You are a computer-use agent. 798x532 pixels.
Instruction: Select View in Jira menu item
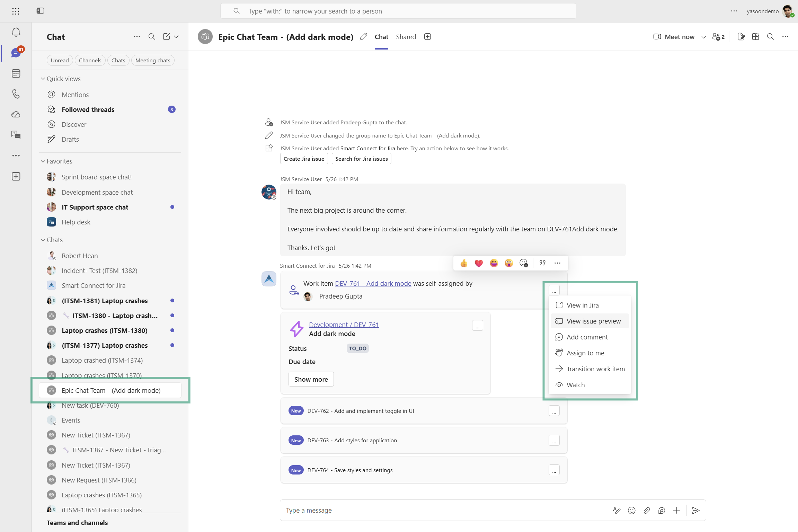click(589, 305)
